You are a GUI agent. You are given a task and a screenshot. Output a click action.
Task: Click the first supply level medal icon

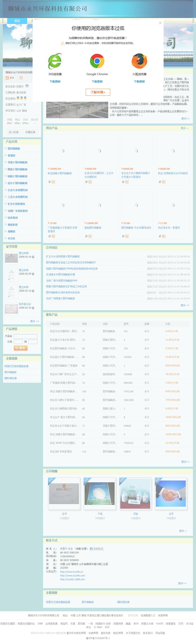coord(18,98)
